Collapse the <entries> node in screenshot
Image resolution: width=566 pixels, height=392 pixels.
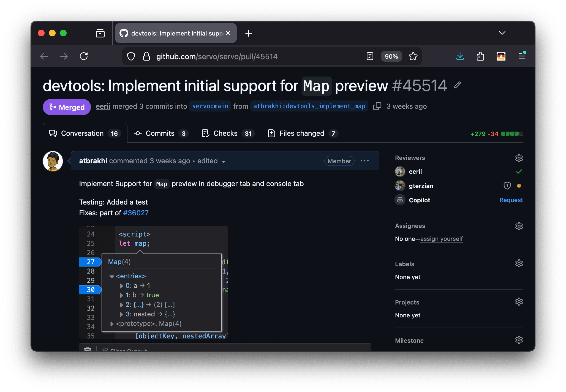[112, 276]
